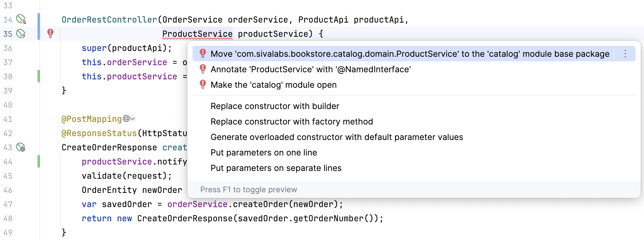Choose Replace constructor with builder
Viewport: 644px width, 240px height.
[275, 106]
